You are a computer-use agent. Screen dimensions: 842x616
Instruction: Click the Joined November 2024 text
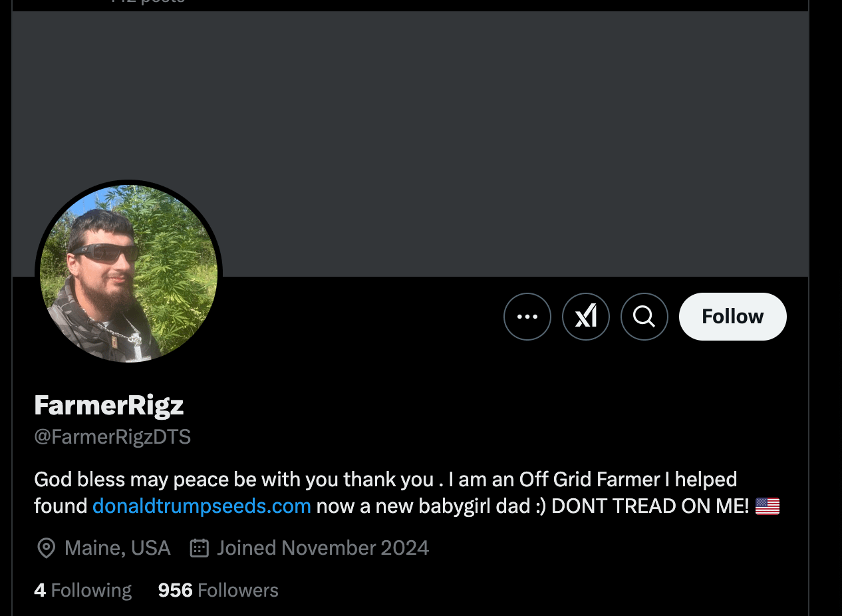click(x=323, y=548)
